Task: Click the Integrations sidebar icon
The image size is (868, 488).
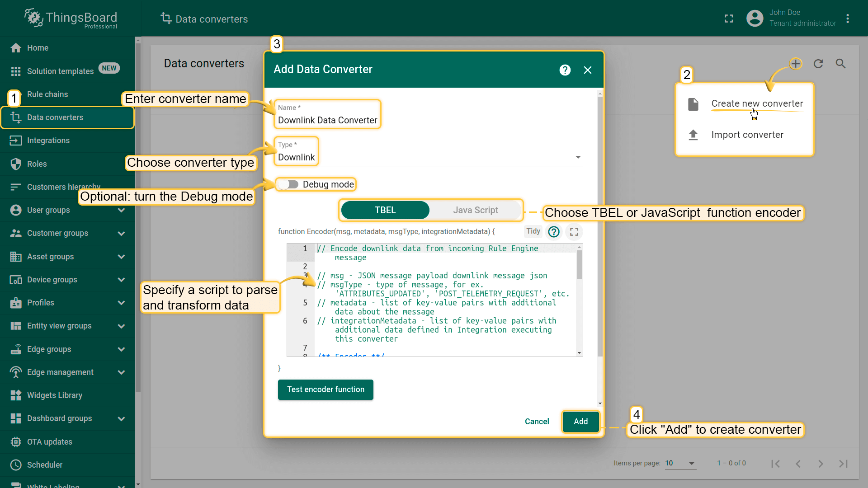Action: click(x=16, y=141)
